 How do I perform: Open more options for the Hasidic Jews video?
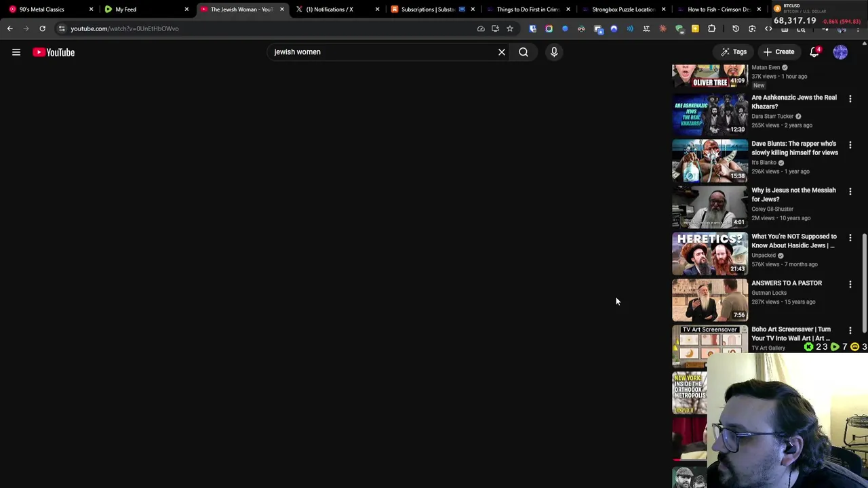pos(850,238)
